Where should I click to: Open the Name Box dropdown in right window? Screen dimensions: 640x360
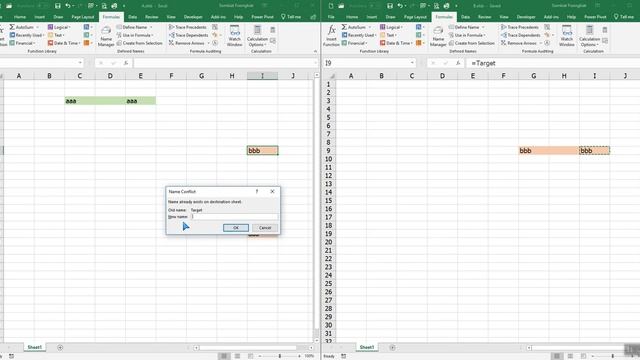coord(412,63)
